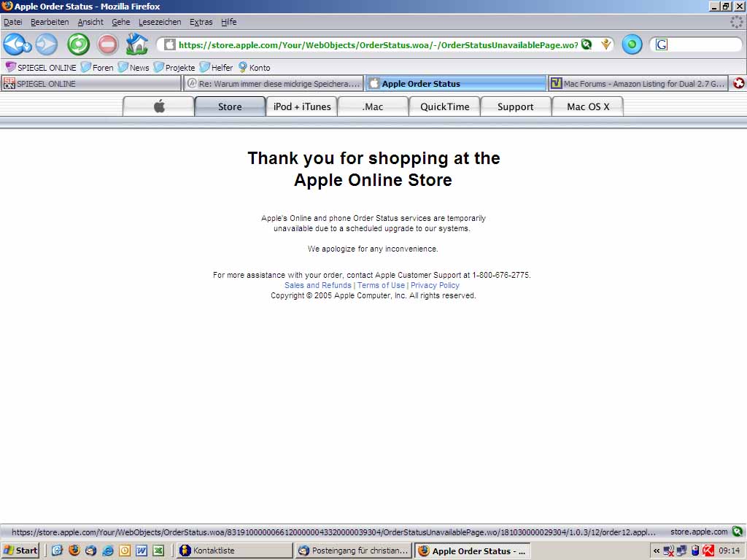Select the Apple Order Status tab

[x=456, y=83]
